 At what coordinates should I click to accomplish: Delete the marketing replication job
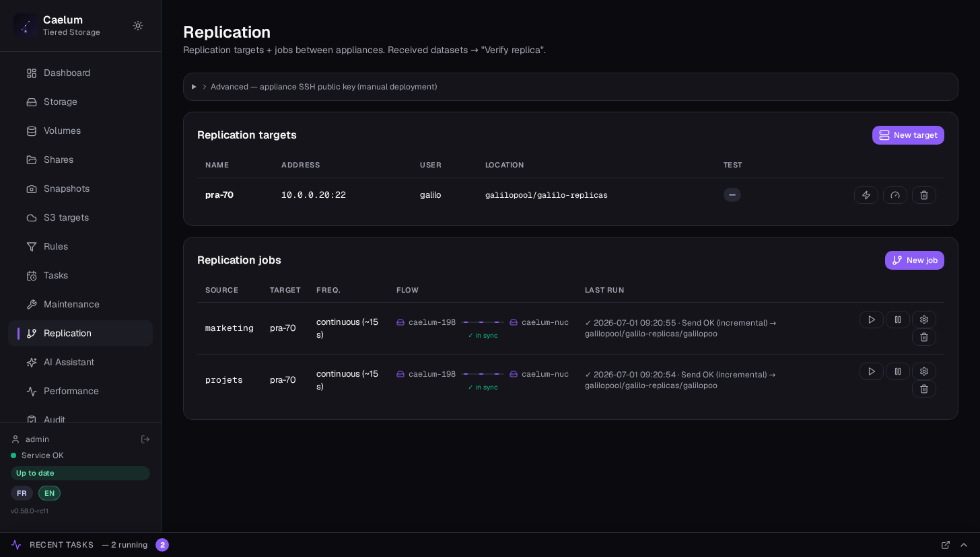[924, 337]
